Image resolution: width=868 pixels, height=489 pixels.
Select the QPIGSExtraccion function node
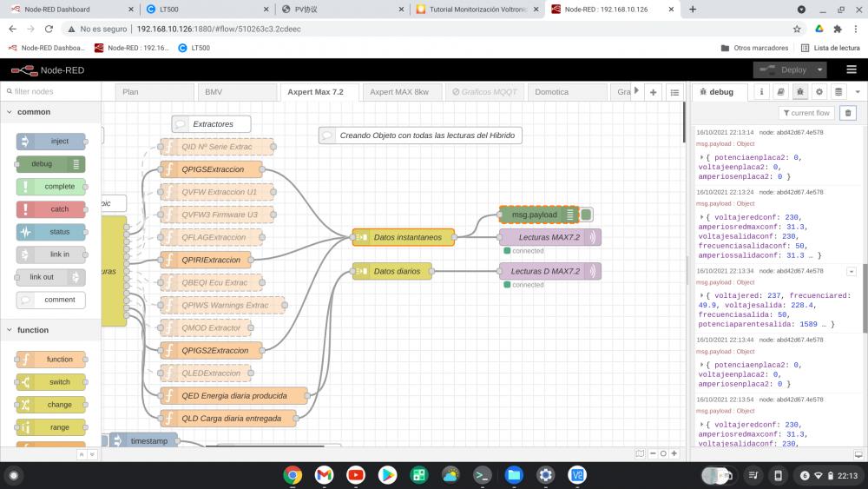(211, 169)
